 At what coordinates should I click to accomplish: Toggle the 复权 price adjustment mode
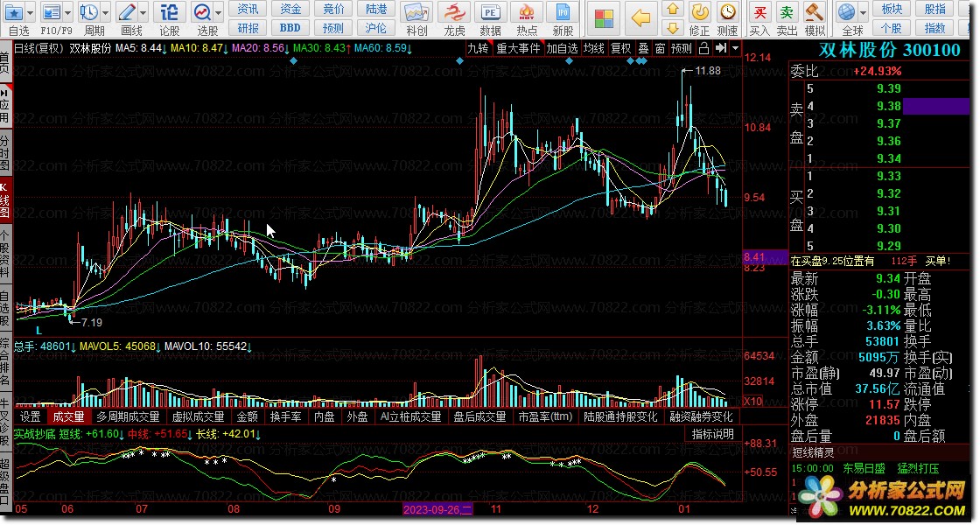(621, 48)
